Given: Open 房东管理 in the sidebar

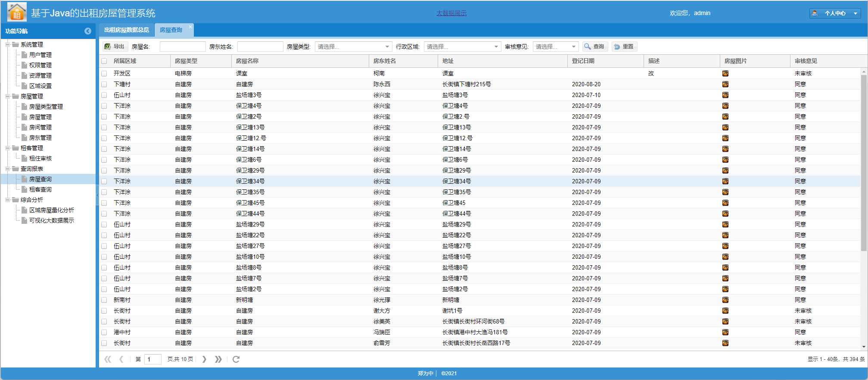Looking at the screenshot, I should click(40, 138).
